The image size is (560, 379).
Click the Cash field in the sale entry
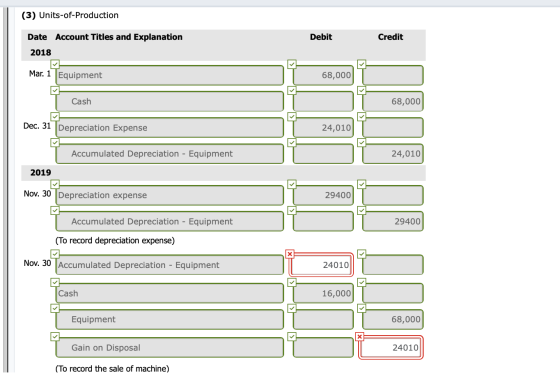pos(170,293)
